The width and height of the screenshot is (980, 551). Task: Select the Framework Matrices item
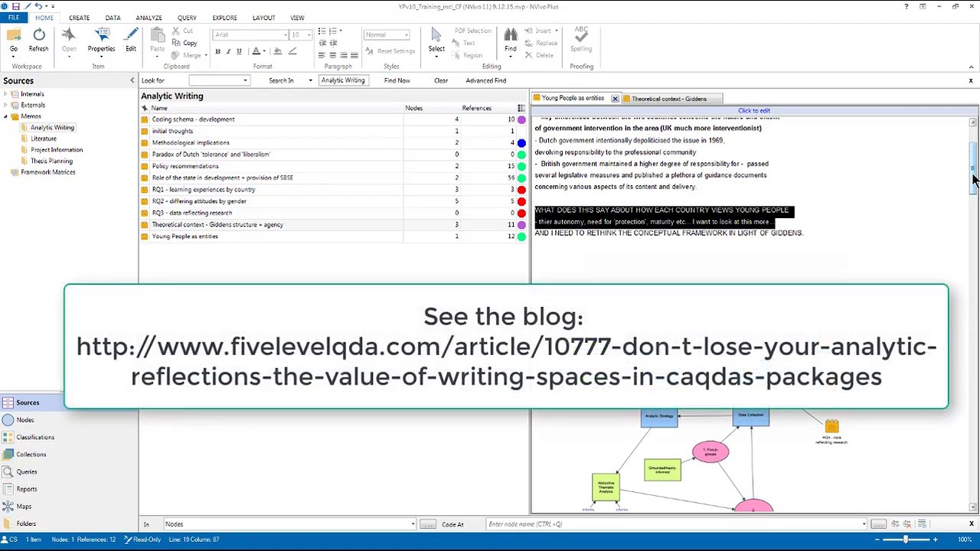click(x=48, y=172)
